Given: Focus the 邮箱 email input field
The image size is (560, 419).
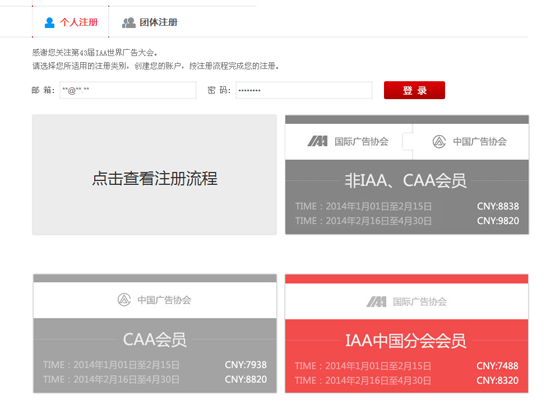Looking at the screenshot, I should [128, 90].
